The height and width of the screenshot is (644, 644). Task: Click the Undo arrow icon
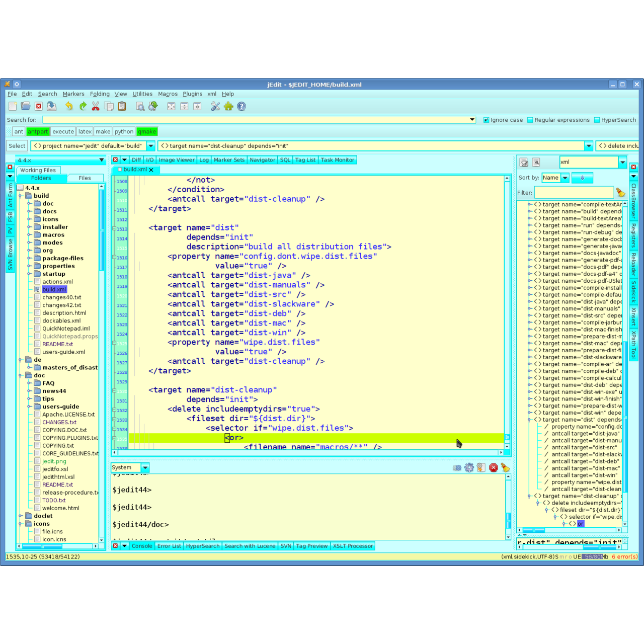coord(69,106)
